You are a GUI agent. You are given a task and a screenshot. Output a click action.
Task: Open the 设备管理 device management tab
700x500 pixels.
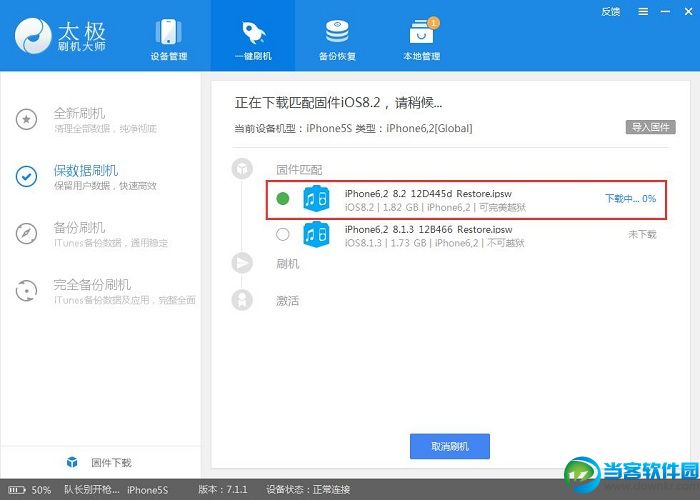168,39
